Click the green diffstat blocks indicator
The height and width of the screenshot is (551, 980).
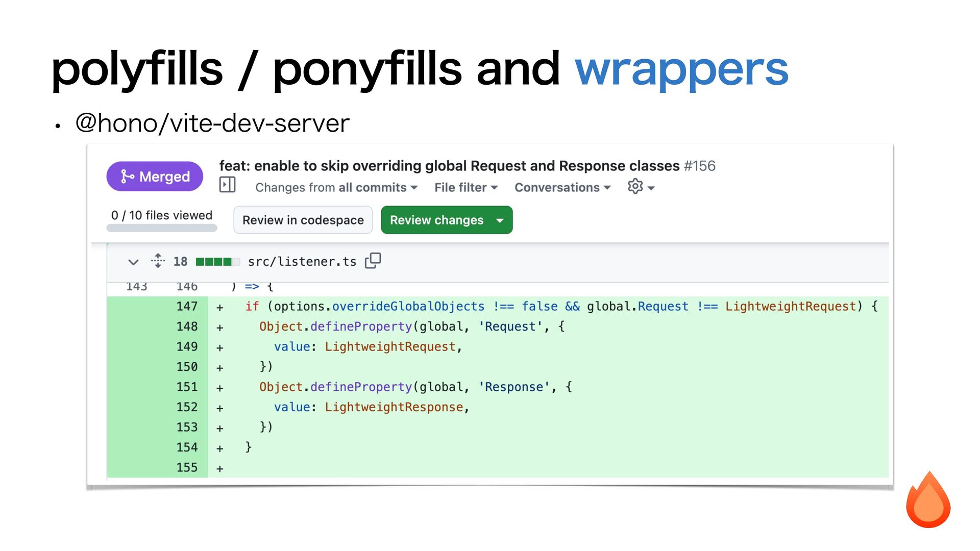(x=217, y=262)
